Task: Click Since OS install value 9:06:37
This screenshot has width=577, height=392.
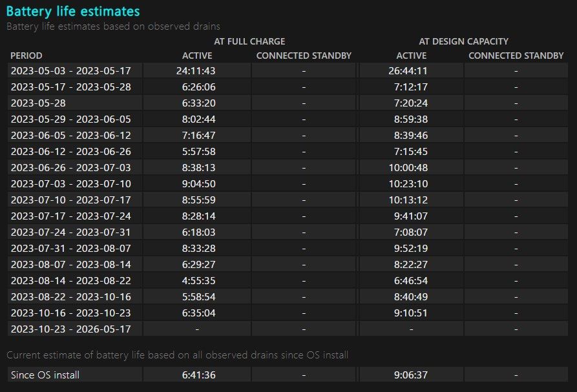Action: pos(411,375)
